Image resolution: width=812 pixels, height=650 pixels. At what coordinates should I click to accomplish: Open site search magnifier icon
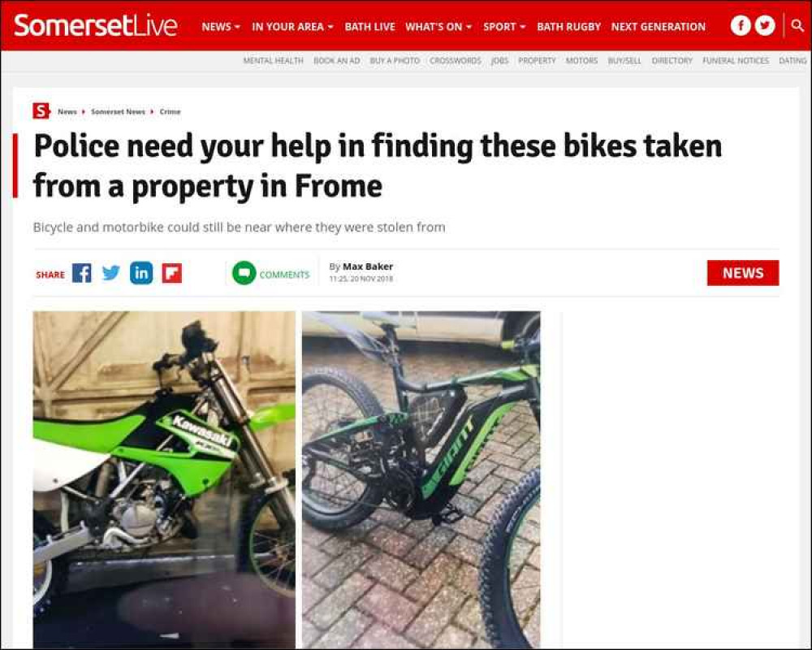click(x=797, y=25)
